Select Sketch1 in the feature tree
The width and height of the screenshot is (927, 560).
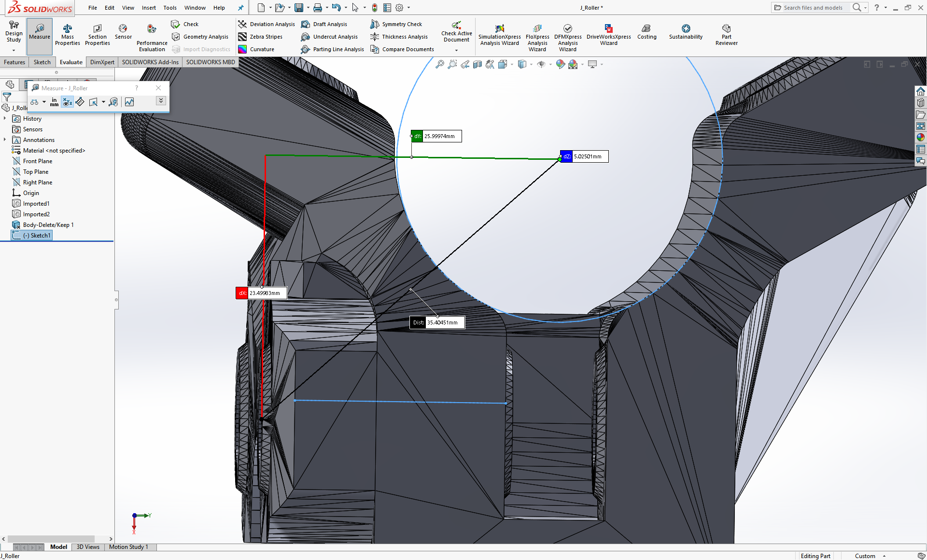32,235
